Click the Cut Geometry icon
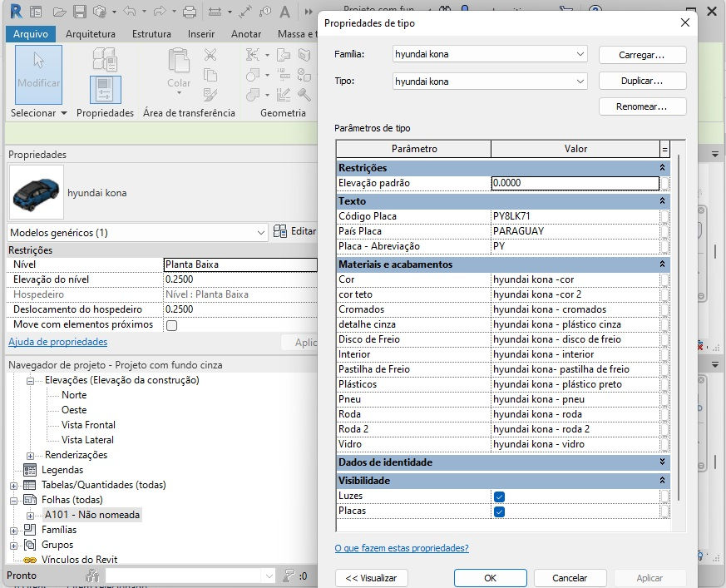Viewport: 726px width, 588px height. click(x=253, y=75)
